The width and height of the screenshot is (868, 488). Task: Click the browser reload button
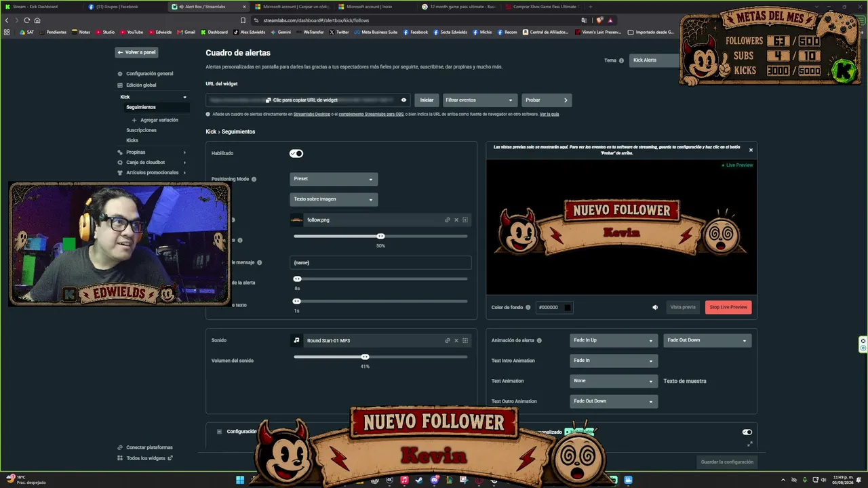coord(27,20)
